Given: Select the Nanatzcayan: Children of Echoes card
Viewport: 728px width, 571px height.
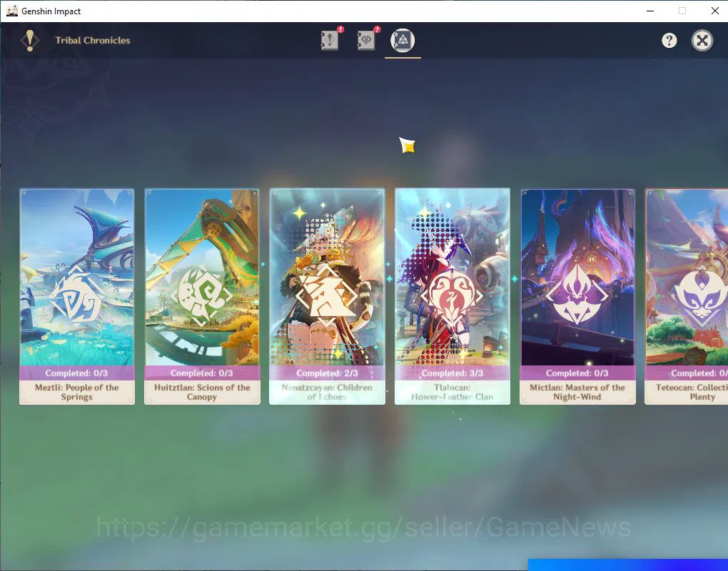Looking at the screenshot, I should (x=327, y=296).
